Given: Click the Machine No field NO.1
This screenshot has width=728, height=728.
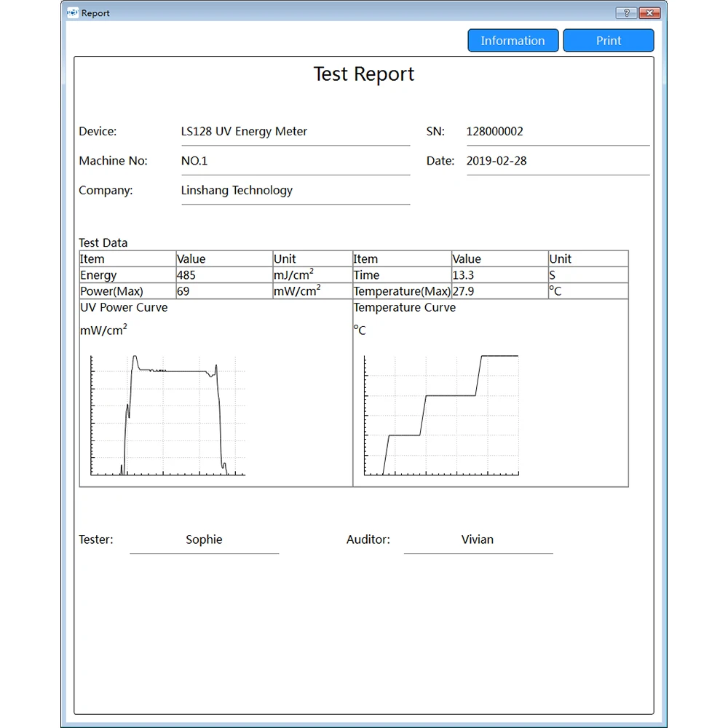Looking at the screenshot, I should [x=295, y=161].
